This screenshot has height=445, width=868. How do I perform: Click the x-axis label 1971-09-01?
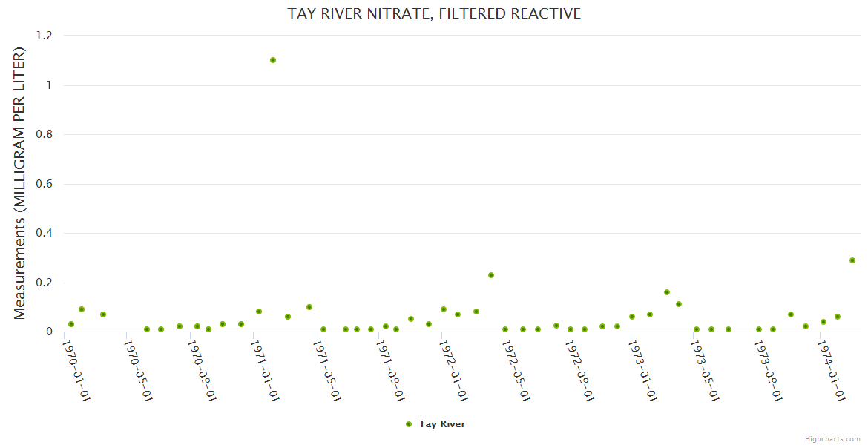point(391,371)
